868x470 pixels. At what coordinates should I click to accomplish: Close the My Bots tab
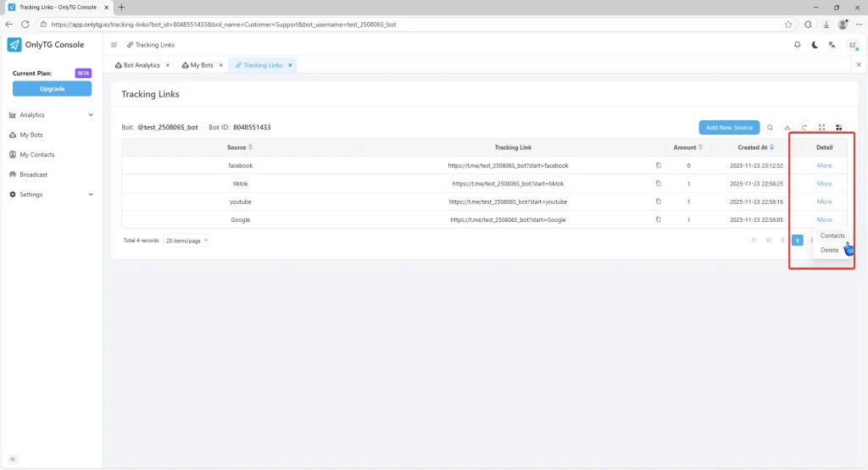tap(221, 65)
